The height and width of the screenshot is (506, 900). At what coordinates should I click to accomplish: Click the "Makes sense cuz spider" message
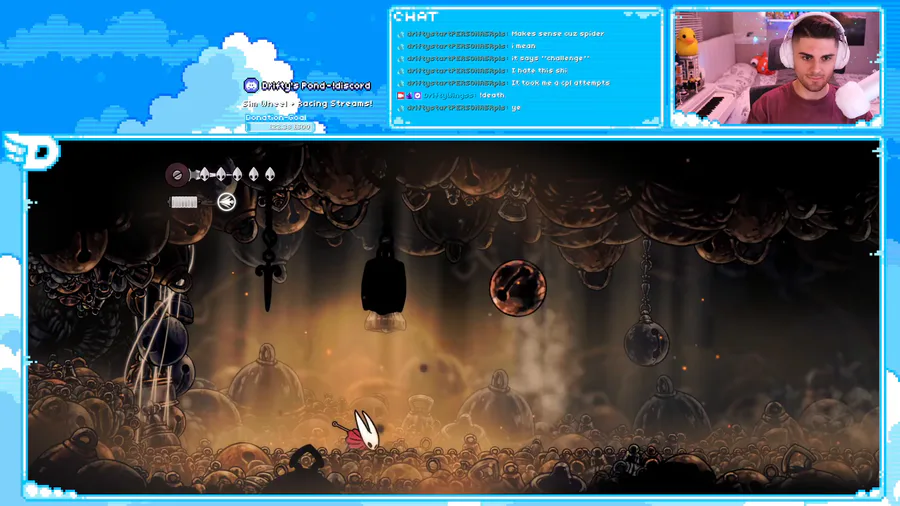click(557, 34)
